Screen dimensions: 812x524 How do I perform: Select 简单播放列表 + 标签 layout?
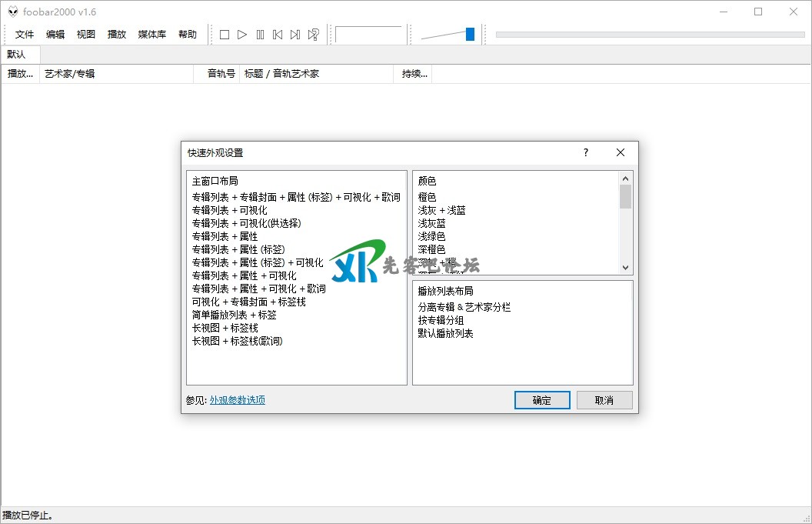click(x=234, y=315)
